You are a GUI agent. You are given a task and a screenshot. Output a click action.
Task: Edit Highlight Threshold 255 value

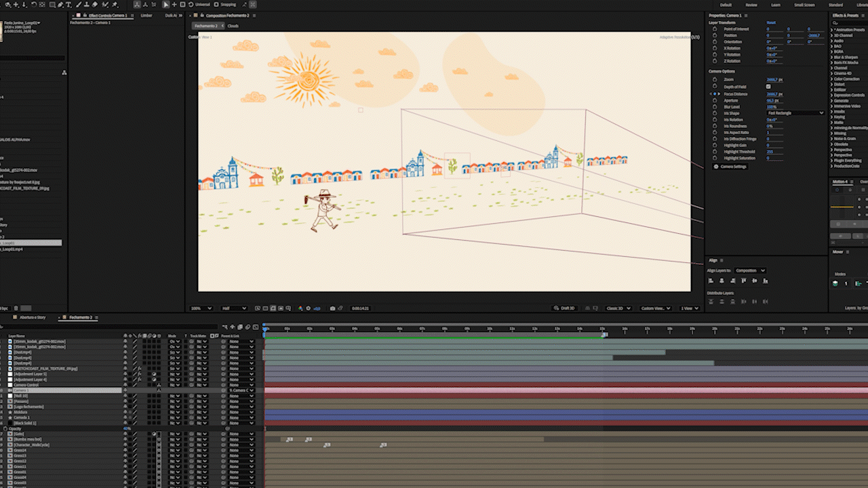[770, 152]
